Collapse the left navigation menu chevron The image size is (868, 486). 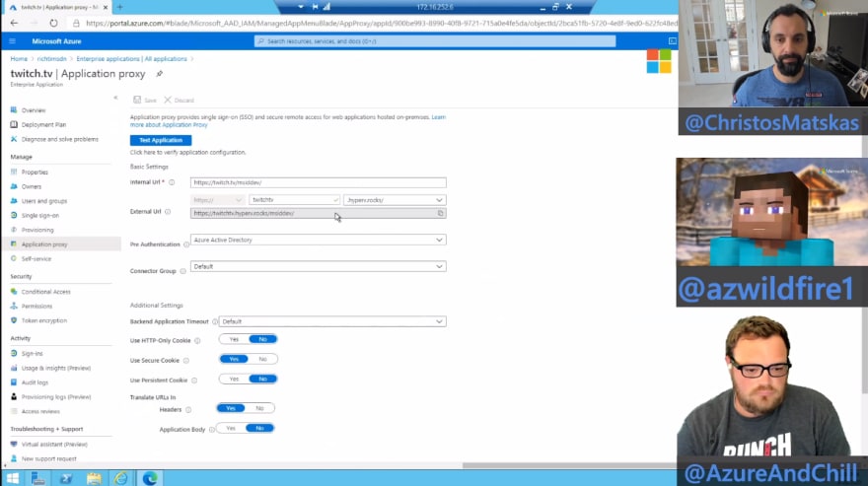pyautogui.click(x=115, y=98)
